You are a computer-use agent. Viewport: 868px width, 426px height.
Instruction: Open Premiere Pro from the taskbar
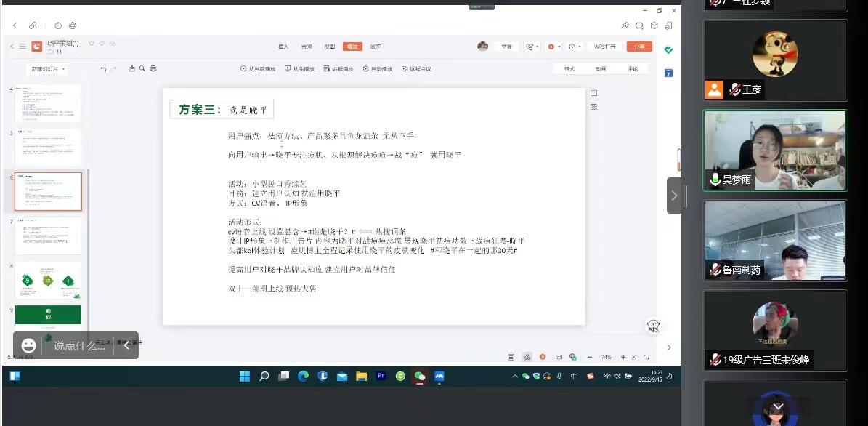coord(381,377)
